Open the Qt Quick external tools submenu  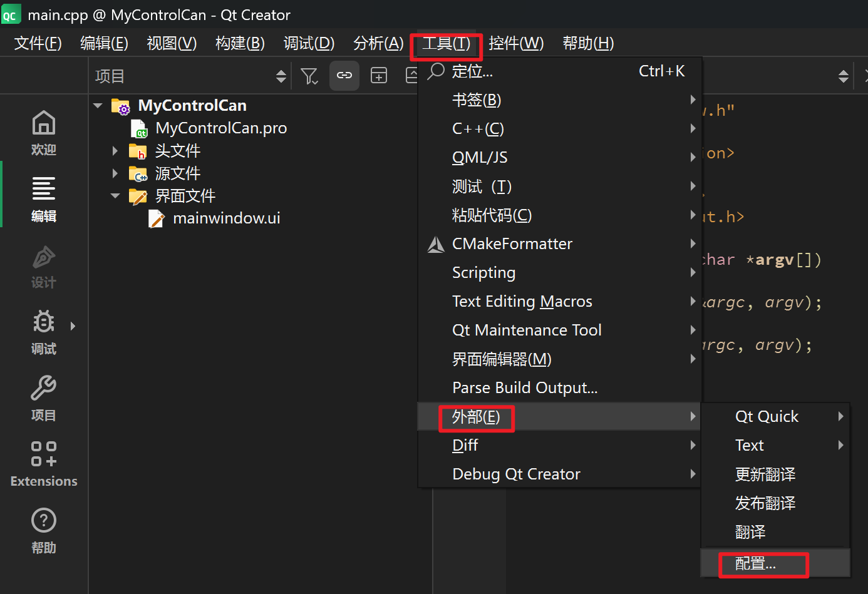pos(775,417)
